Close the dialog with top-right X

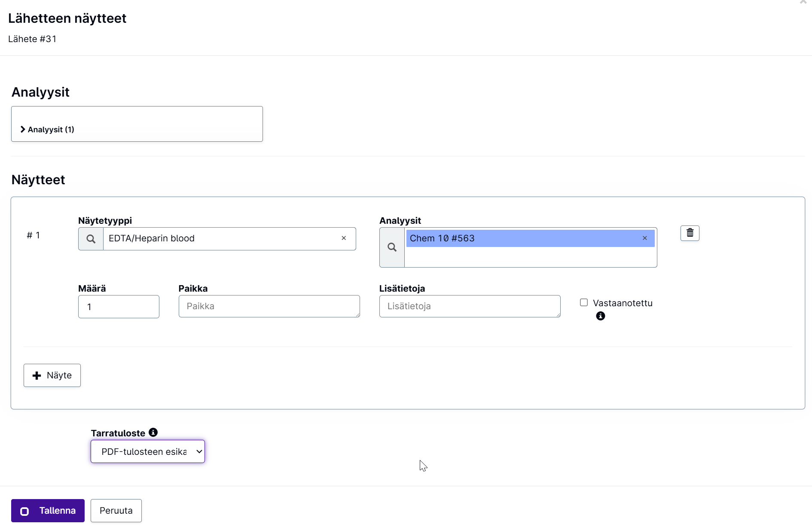click(803, 2)
